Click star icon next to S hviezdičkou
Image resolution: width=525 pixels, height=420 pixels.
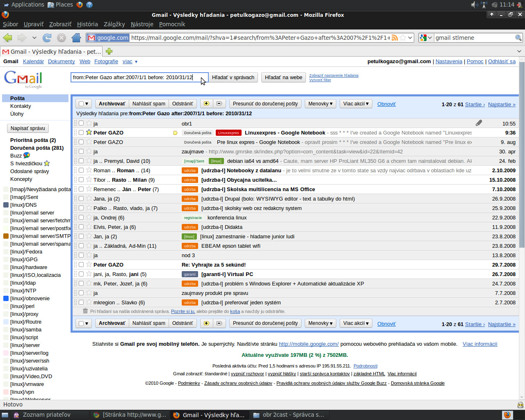(x=47, y=163)
